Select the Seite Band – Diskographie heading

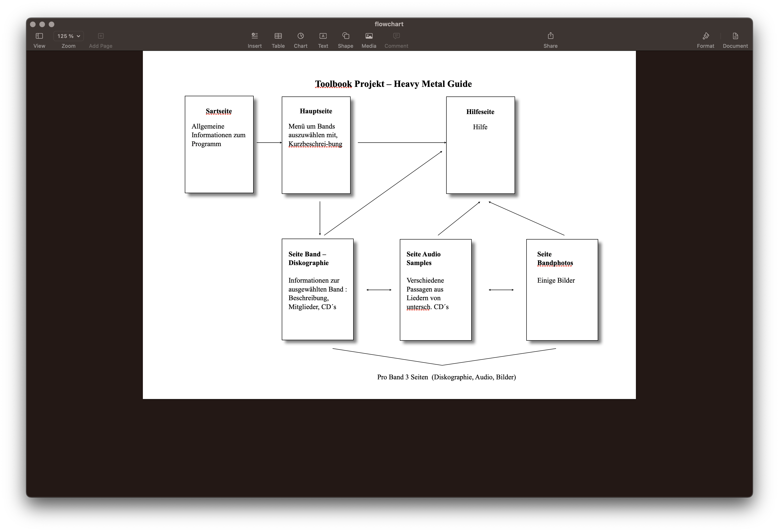point(308,258)
